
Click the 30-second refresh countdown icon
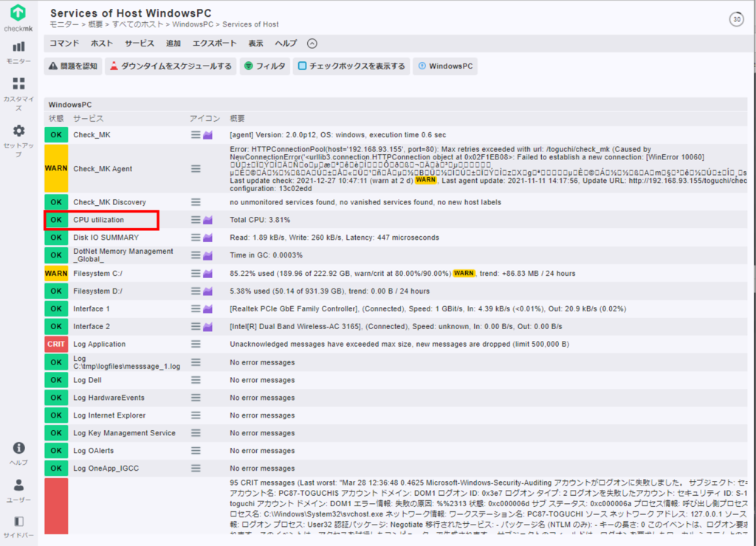(x=736, y=19)
